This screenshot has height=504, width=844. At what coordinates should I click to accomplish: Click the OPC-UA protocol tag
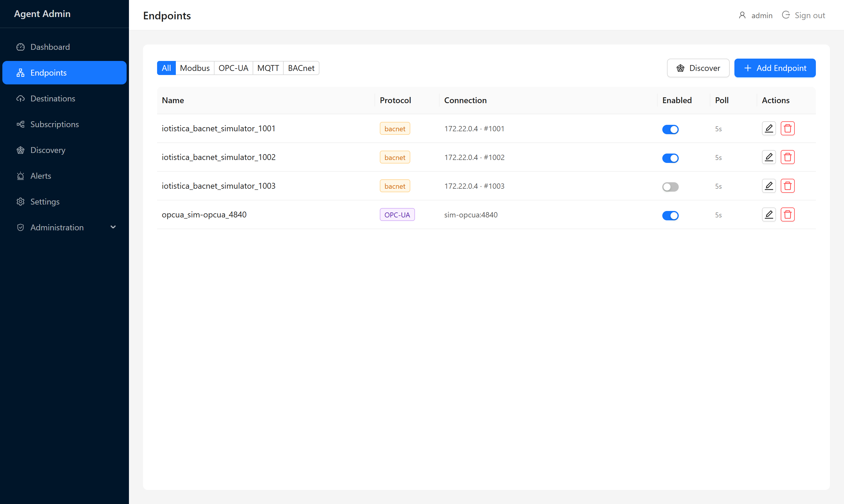pyautogui.click(x=397, y=215)
